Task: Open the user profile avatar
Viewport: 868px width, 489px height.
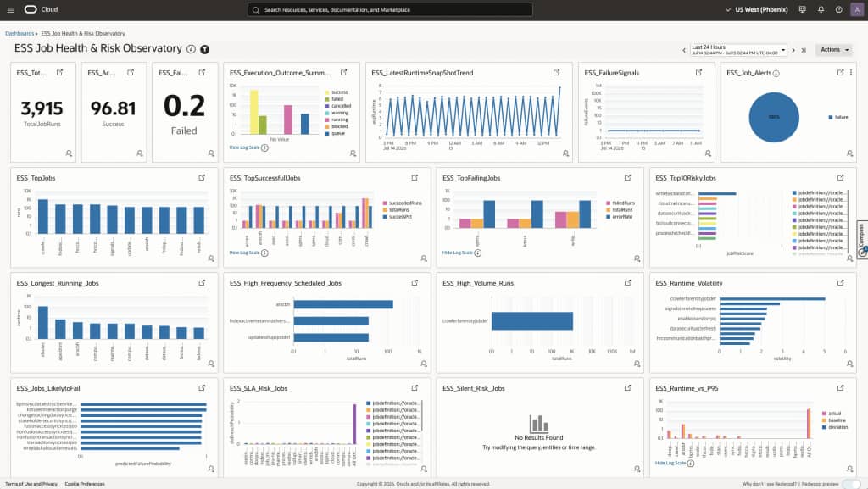Action: (857, 9)
